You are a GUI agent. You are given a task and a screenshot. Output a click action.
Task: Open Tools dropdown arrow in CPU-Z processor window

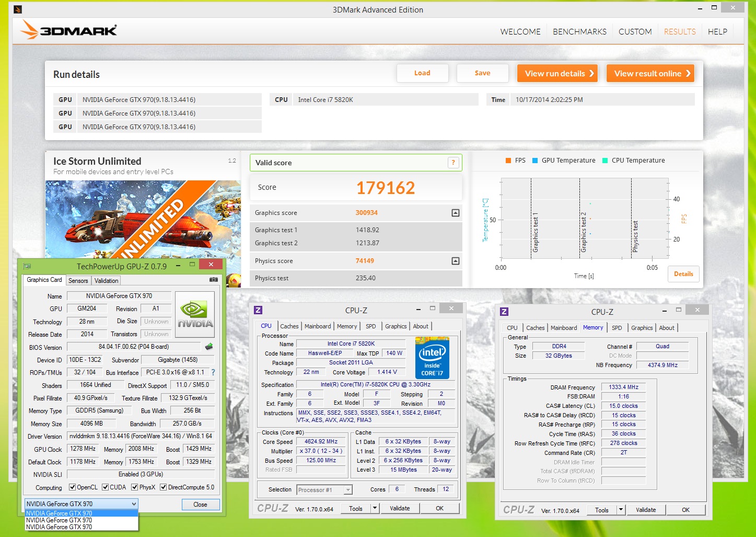click(x=375, y=508)
